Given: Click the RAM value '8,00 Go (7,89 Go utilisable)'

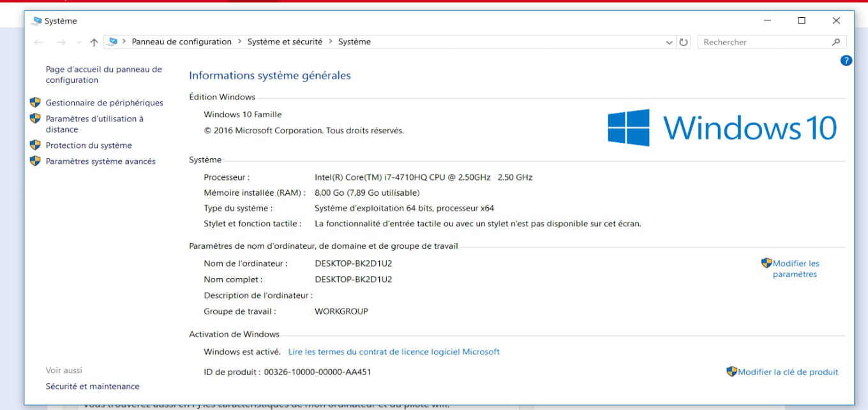Looking at the screenshot, I should 367,193.
